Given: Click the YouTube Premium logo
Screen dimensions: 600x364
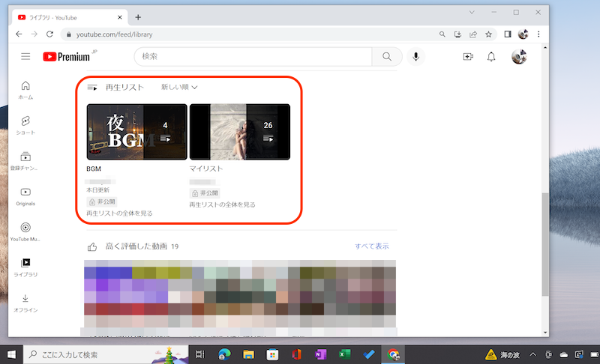Looking at the screenshot, I should pyautogui.click(x=69, y=57).
